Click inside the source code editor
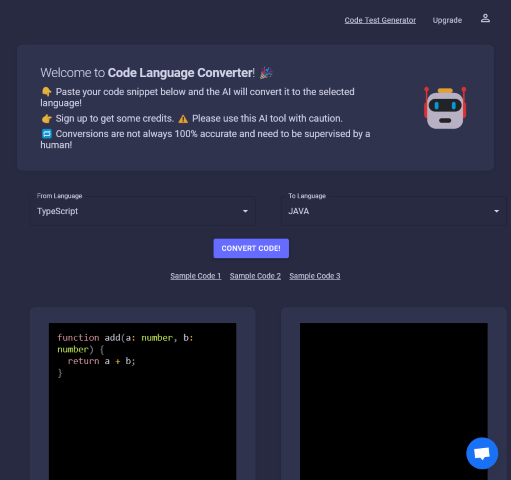Image resolution: width=511 pixels, height=480 pixels. pyautogui.click(x=143, y=401)
